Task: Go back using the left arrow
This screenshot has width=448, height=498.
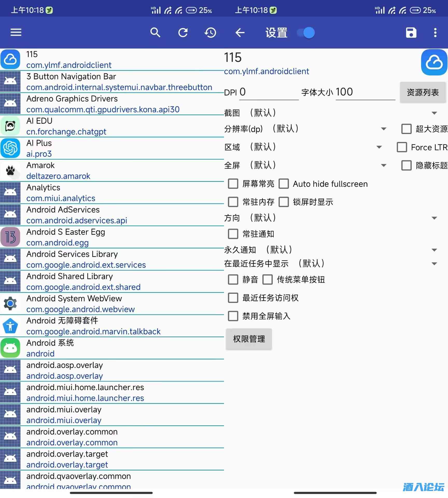Action: click(x=240, y=32)
